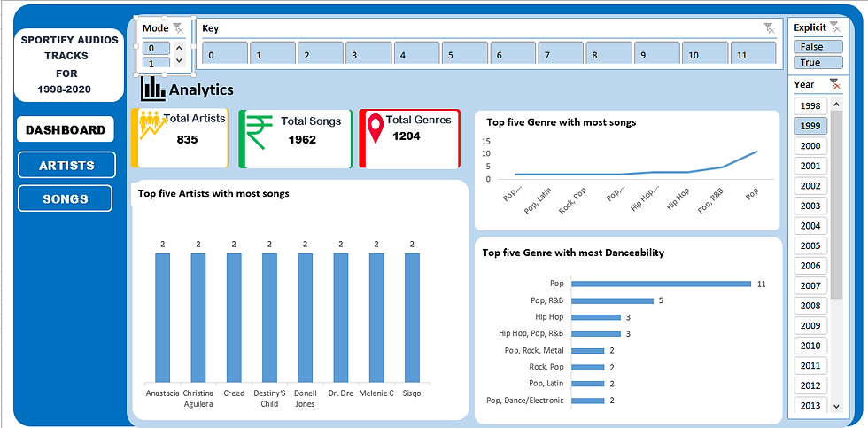This screenshot has width=868, height=428.
Task: Filter by Key 9
Action: pyautogui.click(x=656, y=54)
